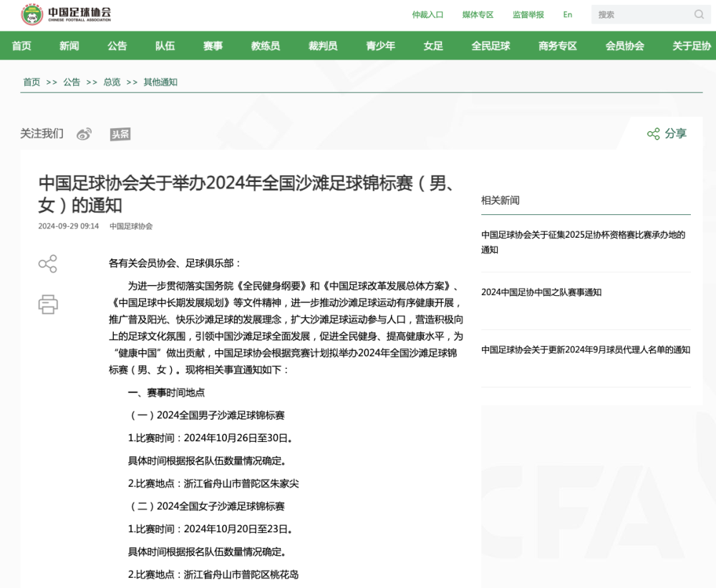The width and height of the screenshot is (716, 588).
Task: Click the article title 中国足球协会关于举办2024年全国沙滩足球锦标赛
Action: 247,194
